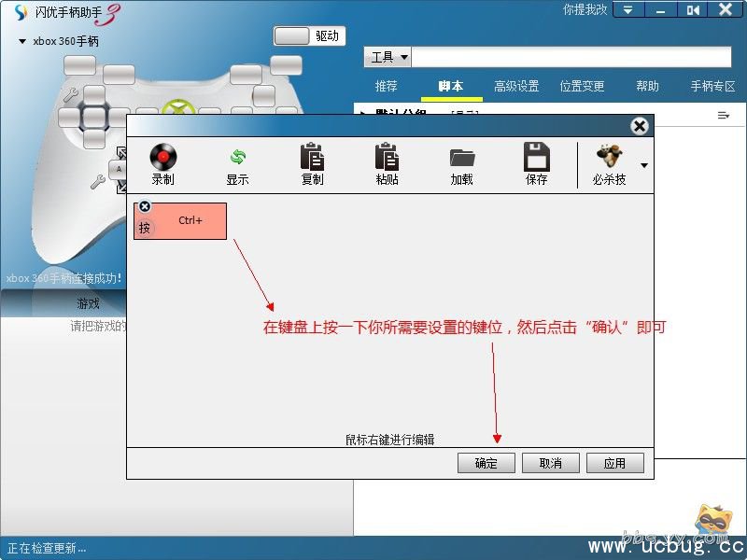Click the search field beside 工具
This screenshot has width=747, height=560.
click(571, 57)
